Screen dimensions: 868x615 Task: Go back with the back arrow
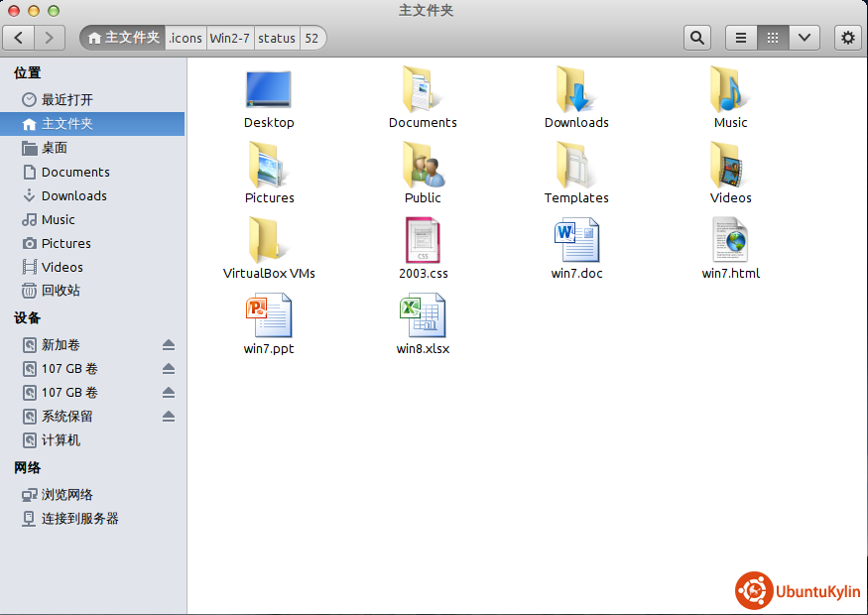[20, 38]
